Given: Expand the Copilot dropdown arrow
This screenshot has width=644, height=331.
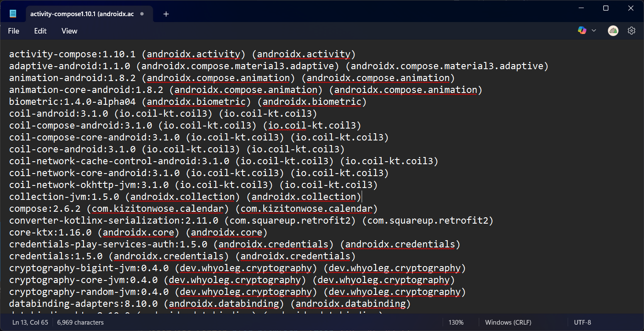Looking at the screenshot, I should (594, 31).
